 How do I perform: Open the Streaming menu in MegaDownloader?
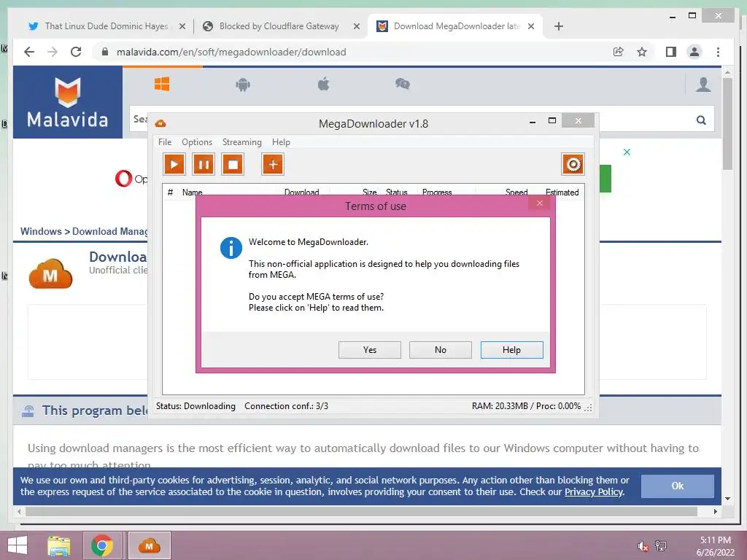pyautogui.click(x=242, y=142)
